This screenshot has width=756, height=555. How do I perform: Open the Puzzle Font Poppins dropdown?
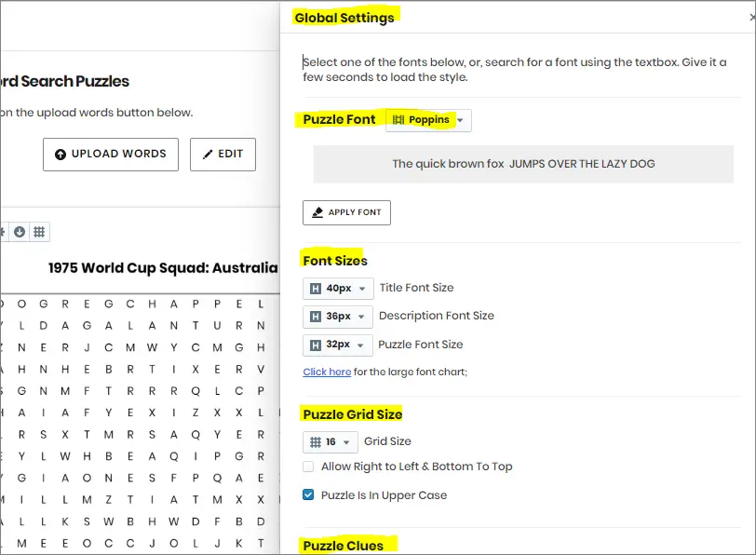pyautogui.click(x=428, y=120)
